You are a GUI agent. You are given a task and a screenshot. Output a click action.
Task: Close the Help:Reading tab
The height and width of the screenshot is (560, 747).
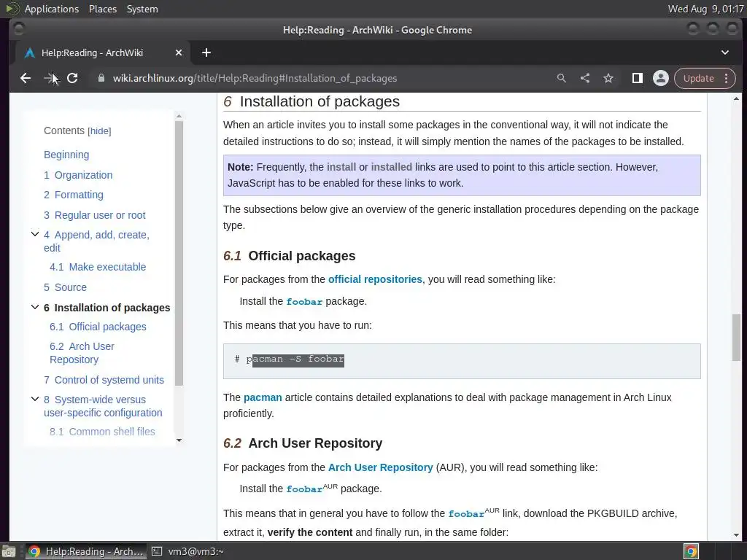tap(179, 52)
